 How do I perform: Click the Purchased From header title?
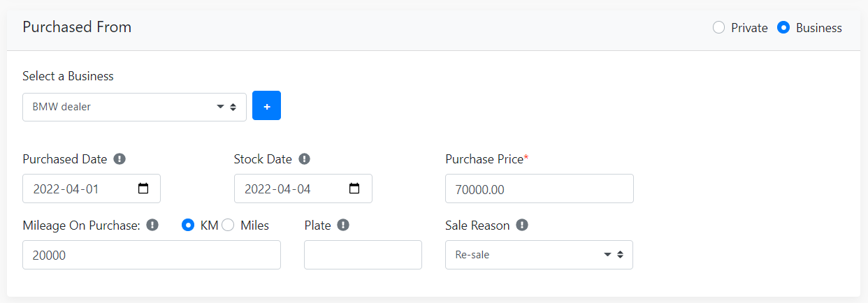[x=77, y=27]
